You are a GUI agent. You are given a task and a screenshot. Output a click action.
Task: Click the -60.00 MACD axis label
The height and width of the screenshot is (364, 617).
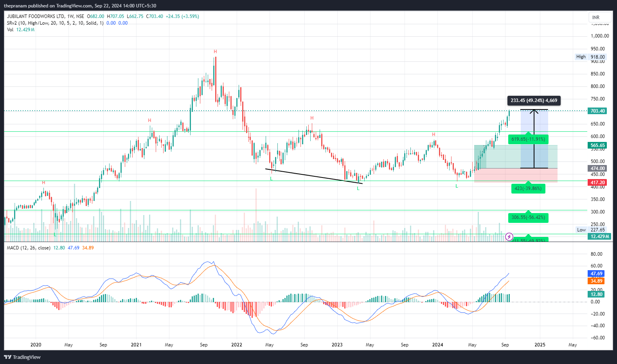(597, 338)
